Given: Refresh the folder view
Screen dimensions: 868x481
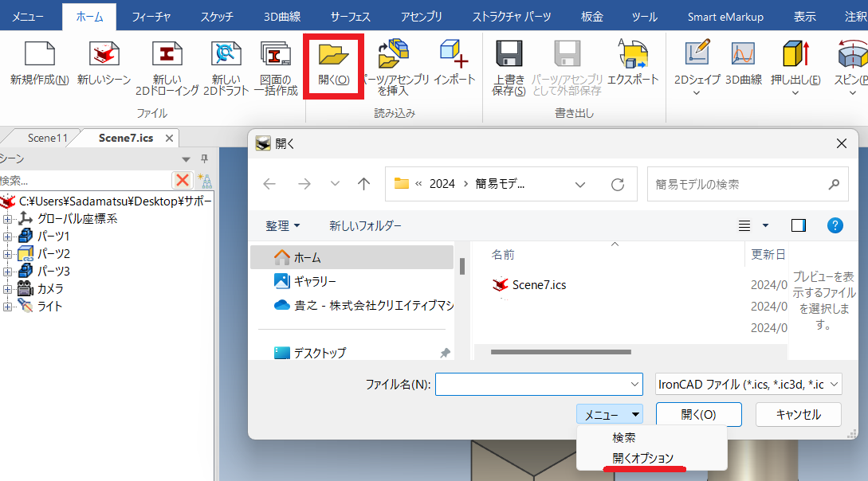Looking at the screenshot, I should [x=618, y=184].
